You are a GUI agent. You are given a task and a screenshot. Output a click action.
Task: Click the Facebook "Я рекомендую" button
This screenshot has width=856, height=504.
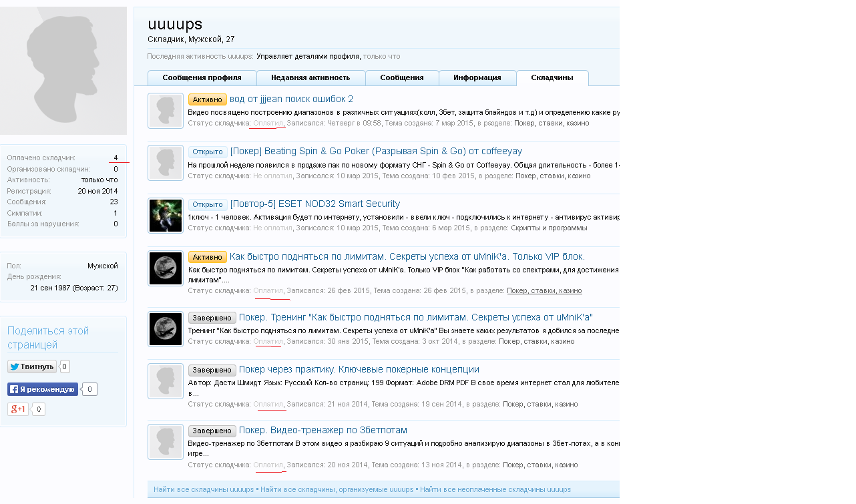click(43, 389)
